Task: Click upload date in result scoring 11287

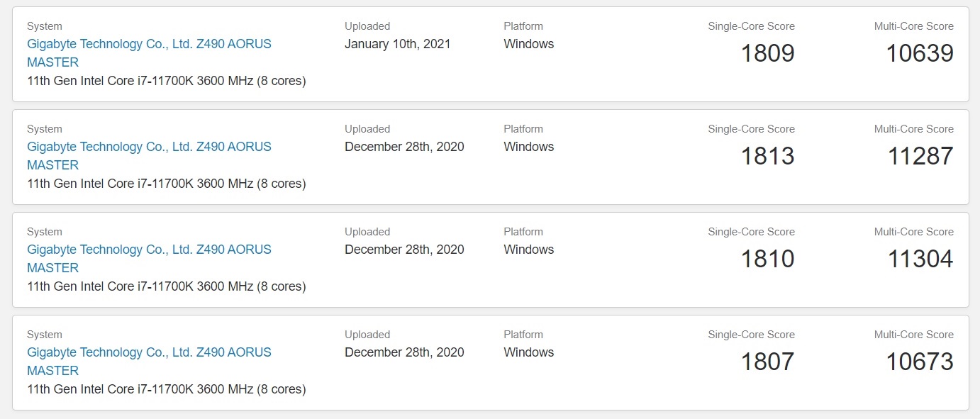Action: pyautogui.click(x=404, y=147)
